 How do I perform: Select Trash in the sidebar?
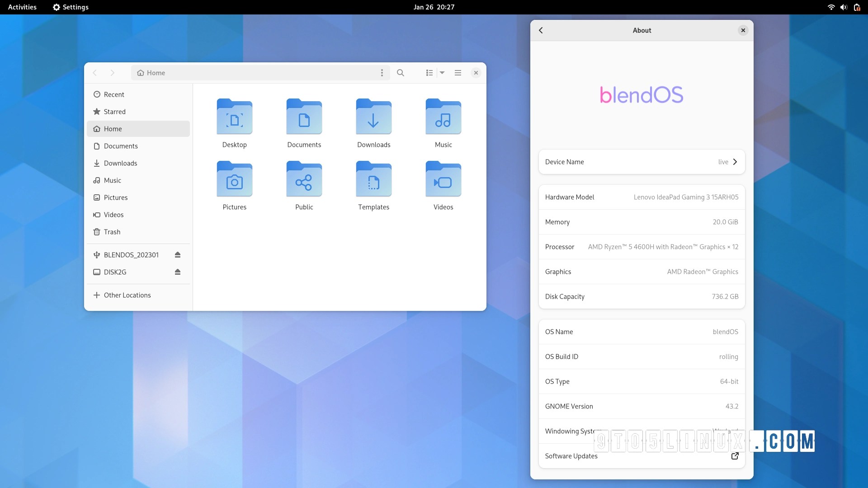[112, 232]
